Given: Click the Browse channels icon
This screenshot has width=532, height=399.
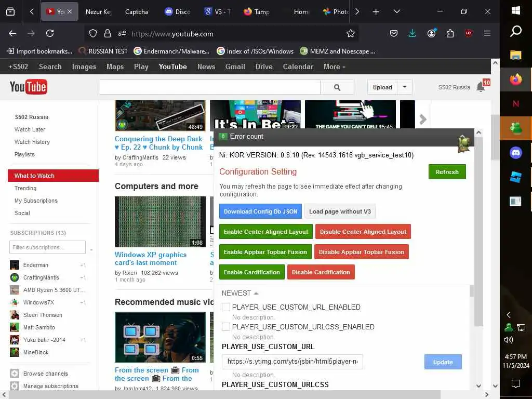Looking at the screenshot, I should click(14, 374).
